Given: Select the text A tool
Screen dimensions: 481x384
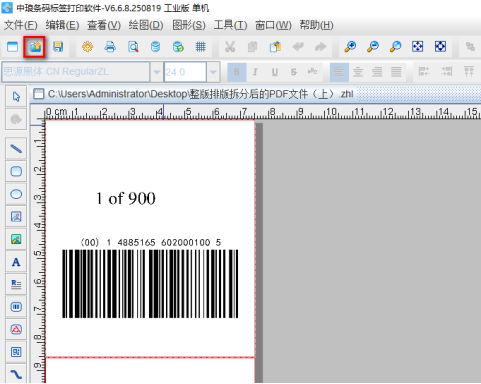Looking at the screenshot, I should [16, 262].
